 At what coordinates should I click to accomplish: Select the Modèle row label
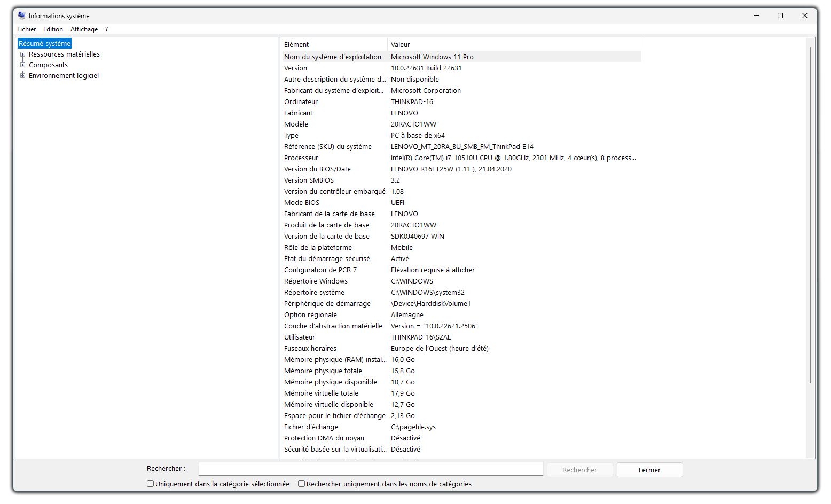296,124
